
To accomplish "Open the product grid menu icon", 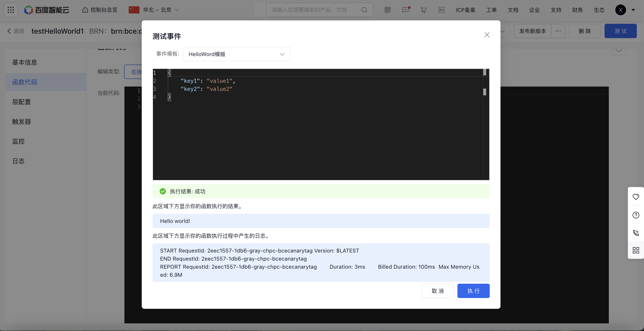I will (x=11, y=10).
